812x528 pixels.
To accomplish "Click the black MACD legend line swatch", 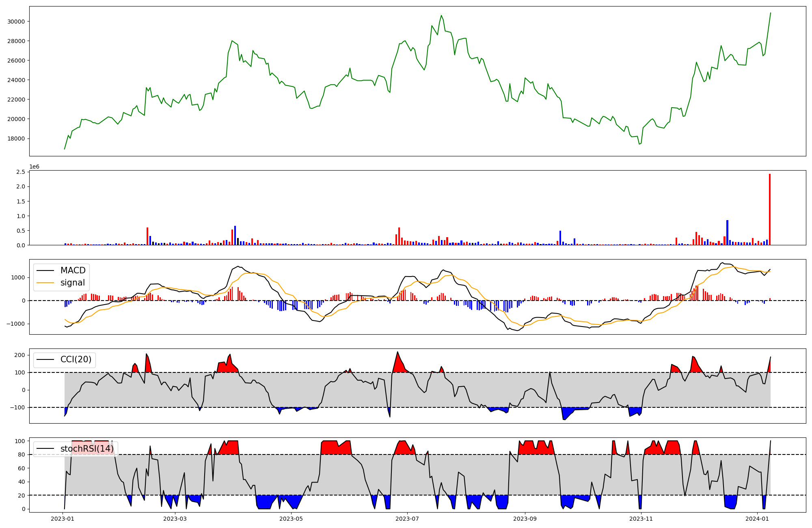I will [x=46, y=270].
